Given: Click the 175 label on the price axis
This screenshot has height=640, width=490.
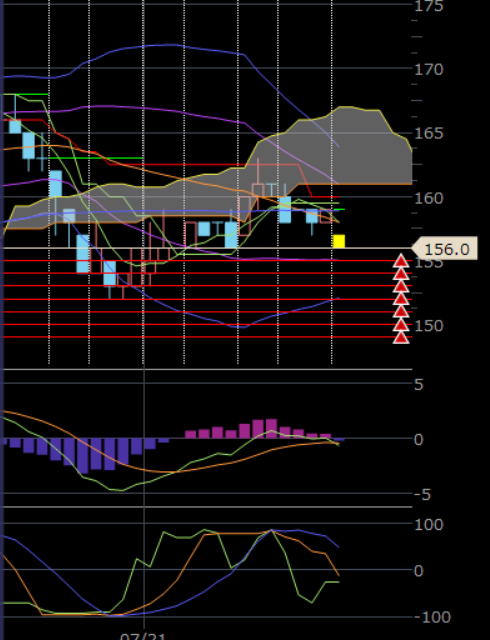Looking at the screenshot, I should [429, 6].
